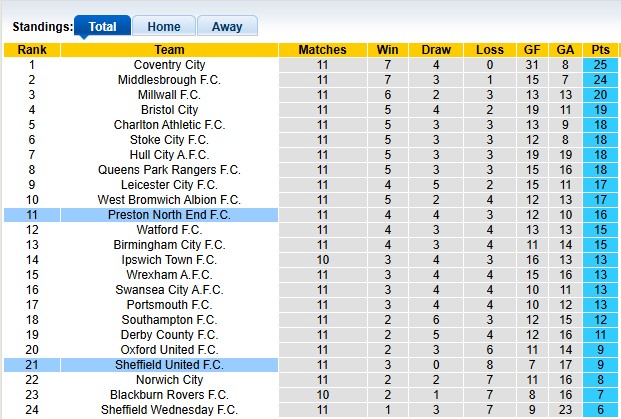The width and height of the screenshot is (621, 419).
Task: Open Middlesbrough F.C. team page
Action: [169, 80]
